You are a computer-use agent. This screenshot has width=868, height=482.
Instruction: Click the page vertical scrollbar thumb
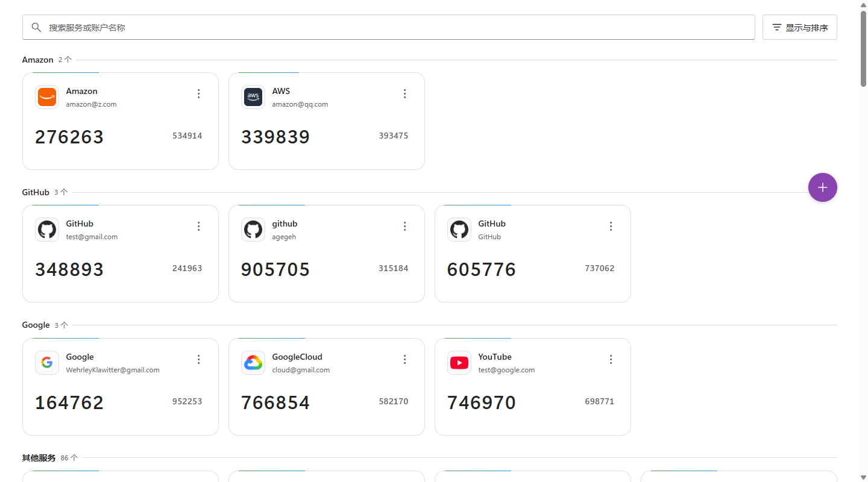(x=863, y=48)
